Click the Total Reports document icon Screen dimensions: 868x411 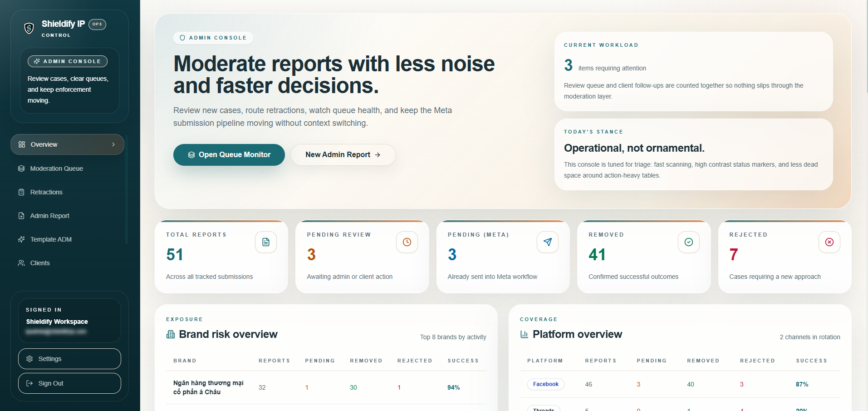click(x=266, y=242)
